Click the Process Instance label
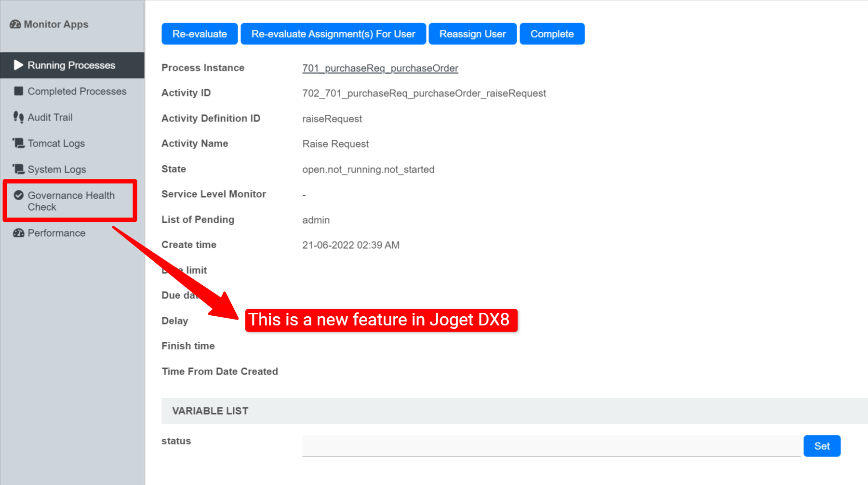 203,68
